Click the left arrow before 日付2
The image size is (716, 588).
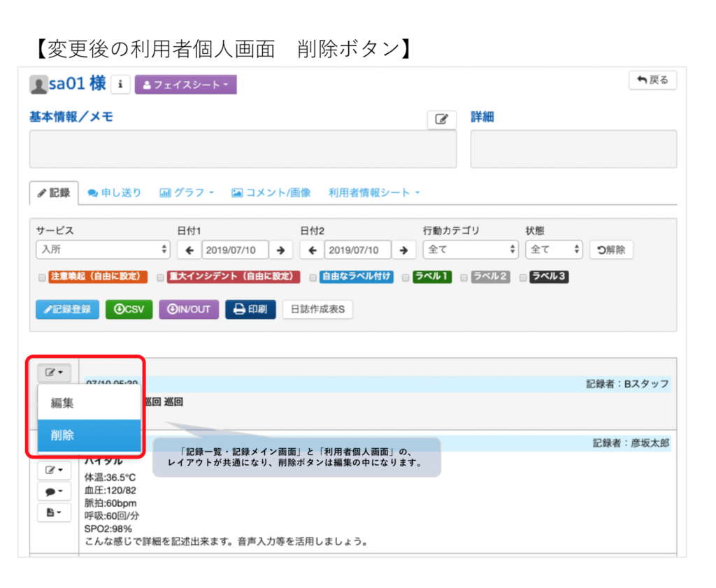coord(312,250)
